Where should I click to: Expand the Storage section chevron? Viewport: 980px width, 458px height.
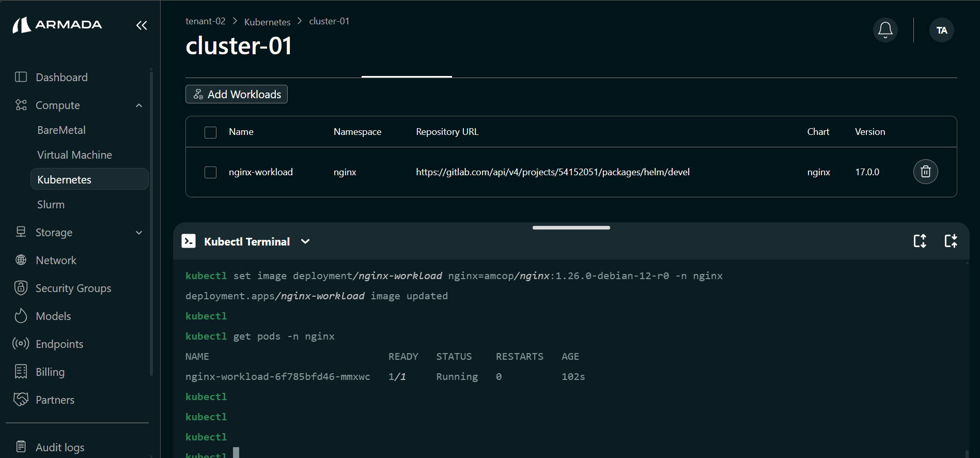point(139,233)
